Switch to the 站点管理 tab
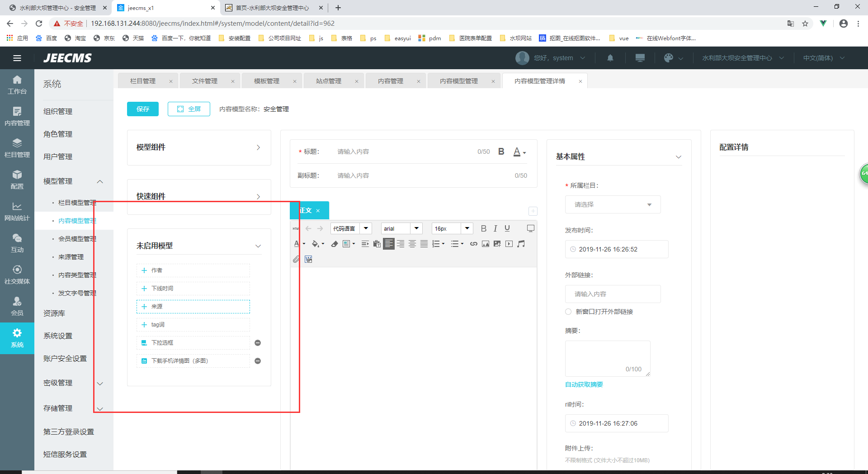The width and height of the screenshot is (868, 474). 329,81
